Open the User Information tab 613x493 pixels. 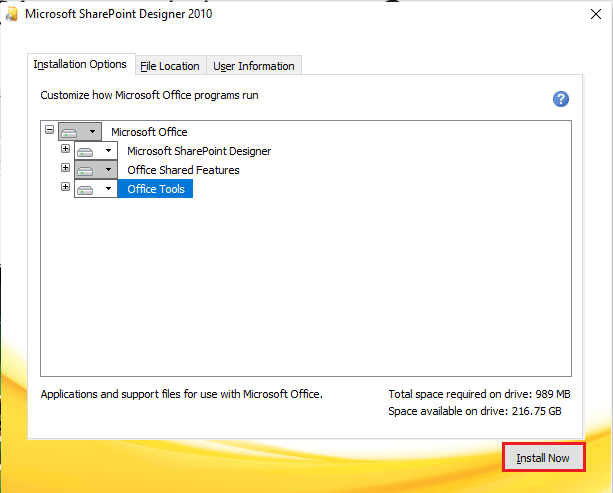(254, 66)
